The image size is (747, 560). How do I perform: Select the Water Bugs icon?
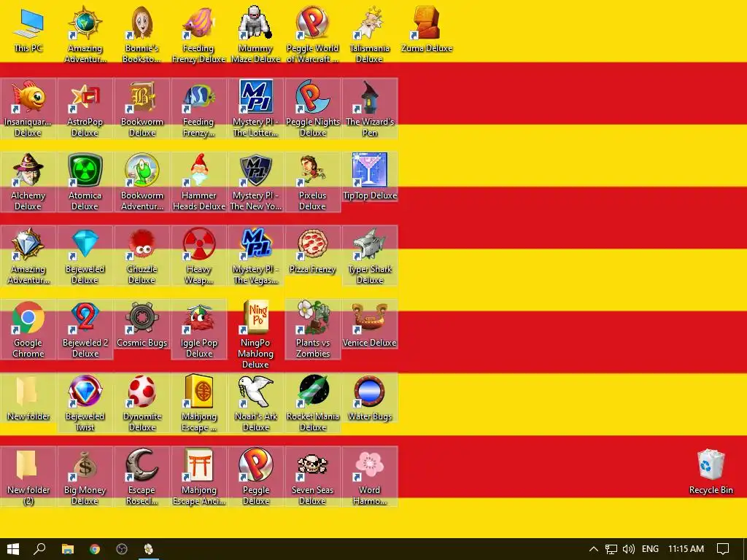pyautogui.click(x=370, y=398)
